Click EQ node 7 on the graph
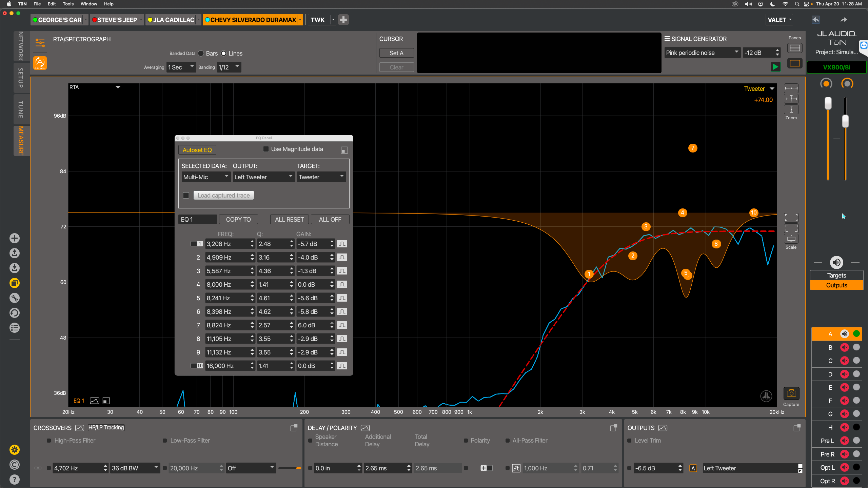Viewport: 868px width, 488px height. tap(693, 148)
